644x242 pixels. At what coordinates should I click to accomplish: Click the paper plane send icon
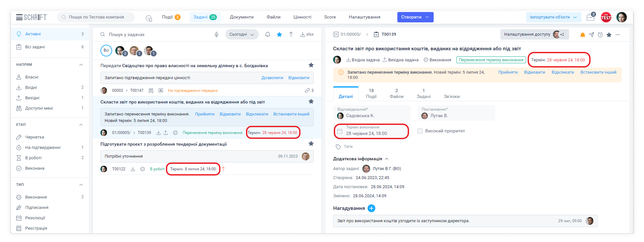click(591, 35)
